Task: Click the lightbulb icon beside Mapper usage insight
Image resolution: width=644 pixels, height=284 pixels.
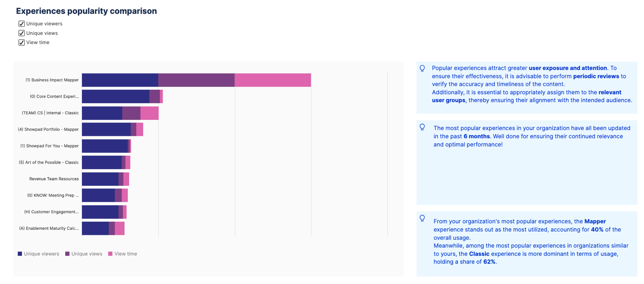Action: pyautogui.click(x=422, y=219)
